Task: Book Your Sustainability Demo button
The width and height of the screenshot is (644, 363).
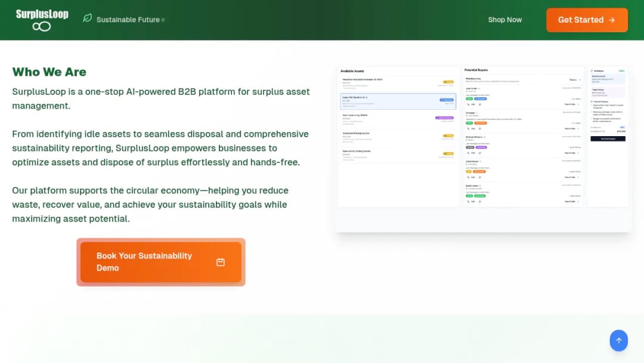Action: pyautogui.click(x=161, y=262)
